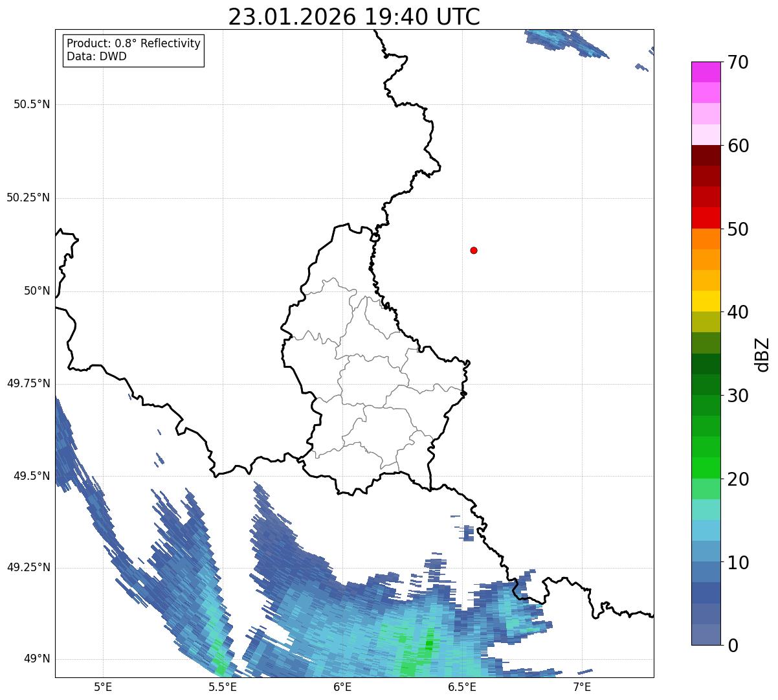Image resolution: width=778 pixels, height=700 pixels.
Task: Pick the yellow swatch just above 40
Action: [706, 301]
